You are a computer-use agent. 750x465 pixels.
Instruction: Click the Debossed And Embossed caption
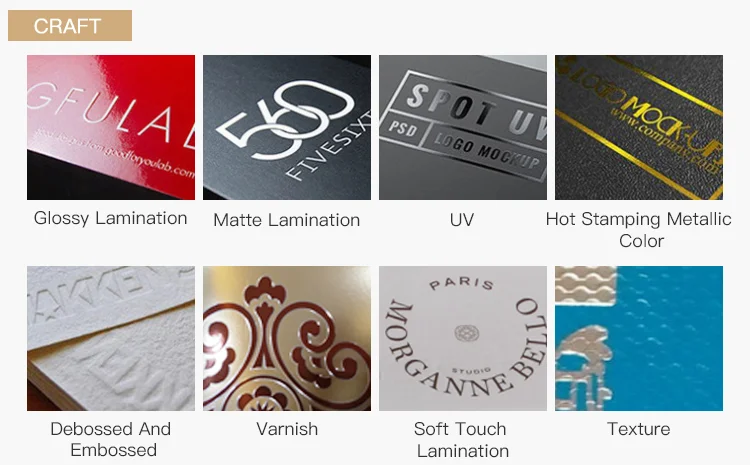click(x=111, y=439)
